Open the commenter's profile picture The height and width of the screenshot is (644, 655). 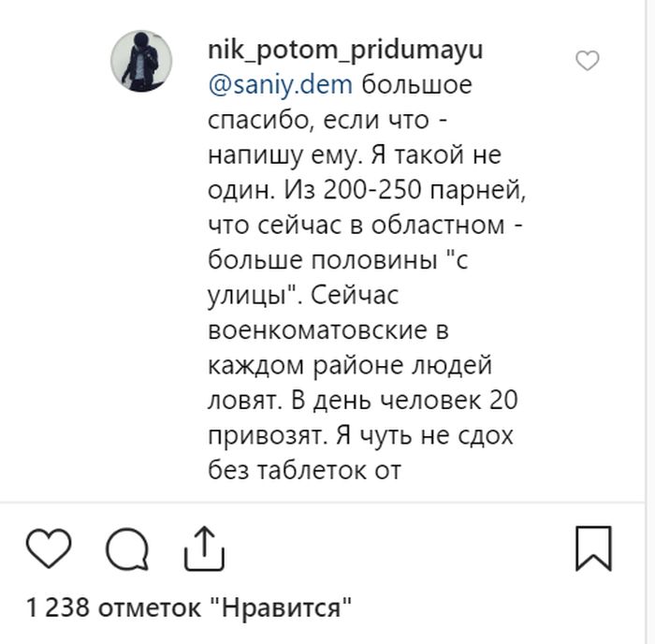(x=141, y=61)
